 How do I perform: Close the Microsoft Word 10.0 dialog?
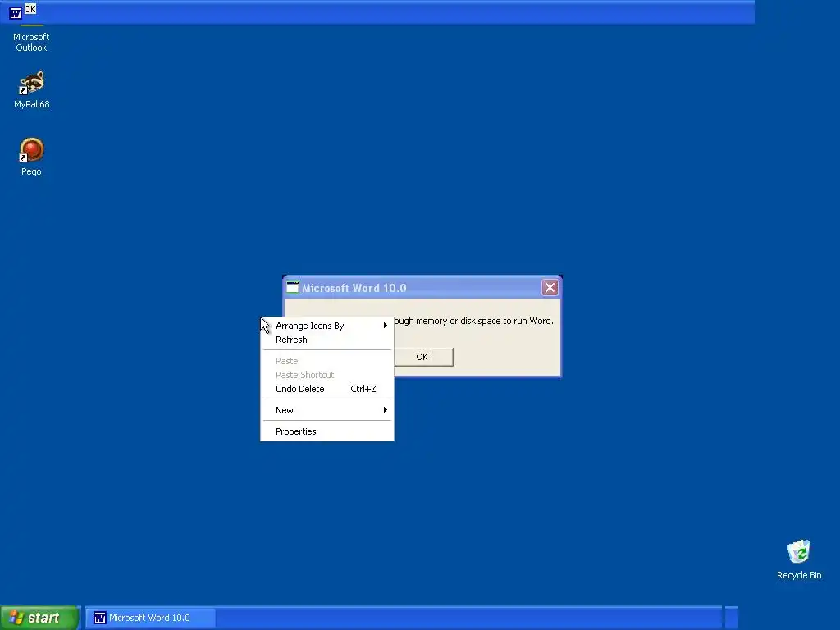[x=550, y=288]
